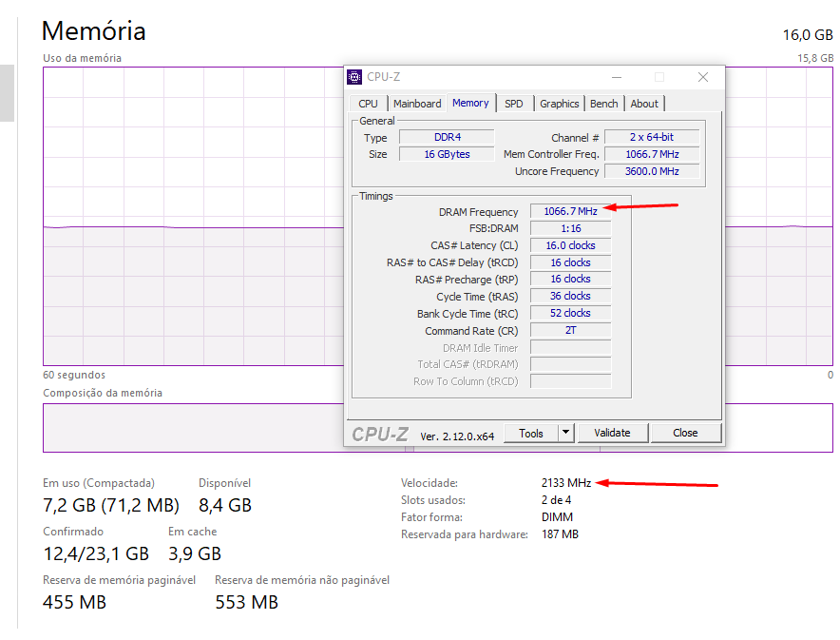
Task: Click the Fator forma DIMM value
Action: [557, 517]
